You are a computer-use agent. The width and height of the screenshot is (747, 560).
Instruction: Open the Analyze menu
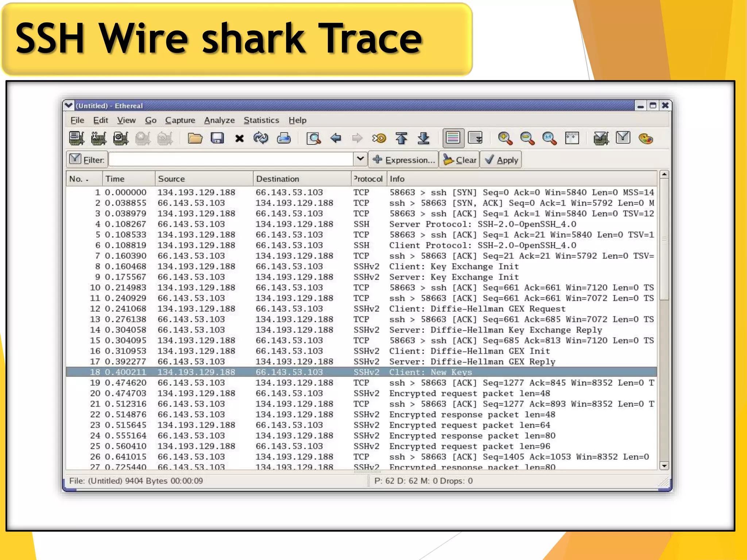pyautogui.click(x=219, y=120)
